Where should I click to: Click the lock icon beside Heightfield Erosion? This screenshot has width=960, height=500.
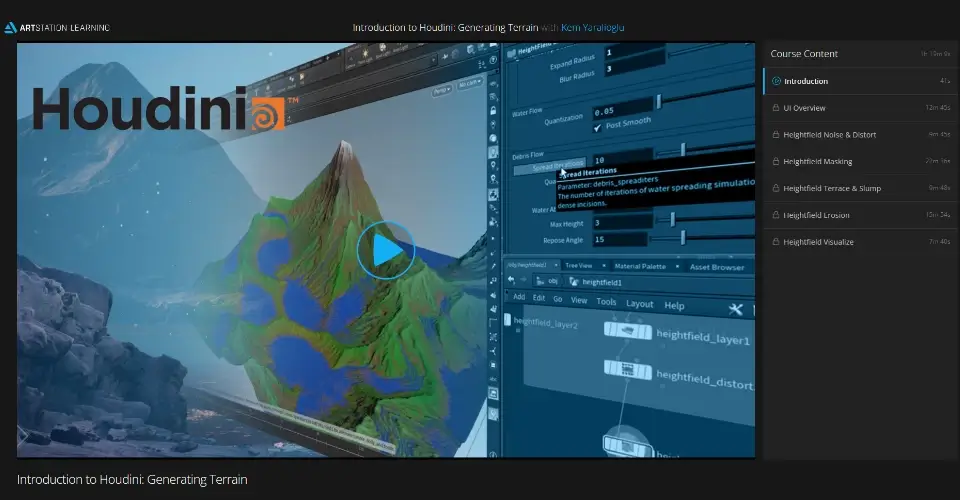[776, 215]
